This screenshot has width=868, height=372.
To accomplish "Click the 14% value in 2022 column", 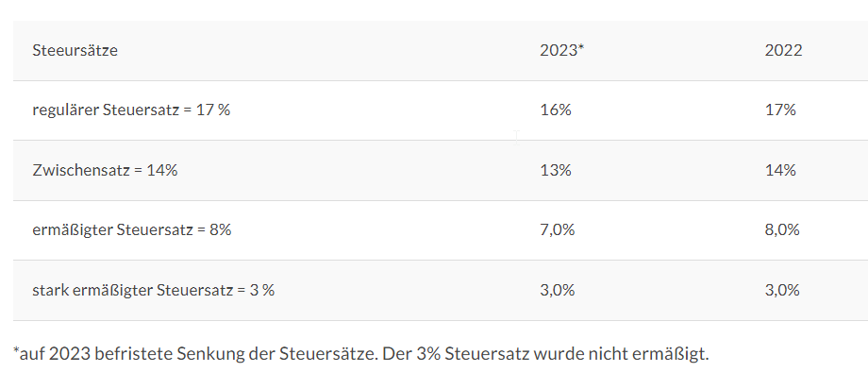I will (780, 170).
